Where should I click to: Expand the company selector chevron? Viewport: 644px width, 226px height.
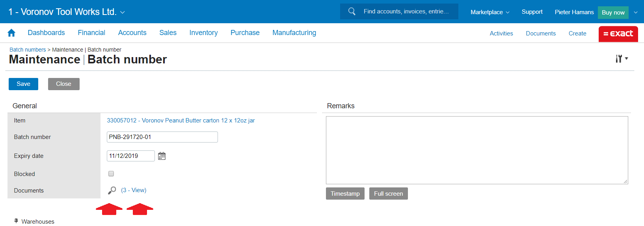pyautogui.click(x=123, y=13)
